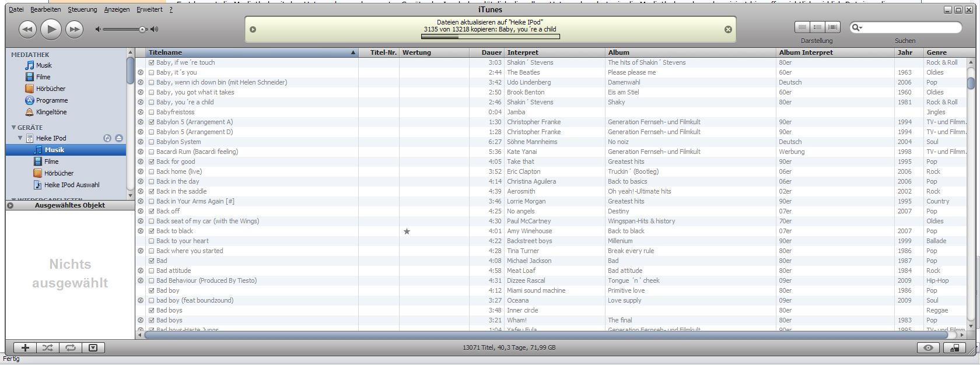Viewport: 980px width, 365px height.
Task: Click the horizontal scrollbar right arrow
Action: 963,335
